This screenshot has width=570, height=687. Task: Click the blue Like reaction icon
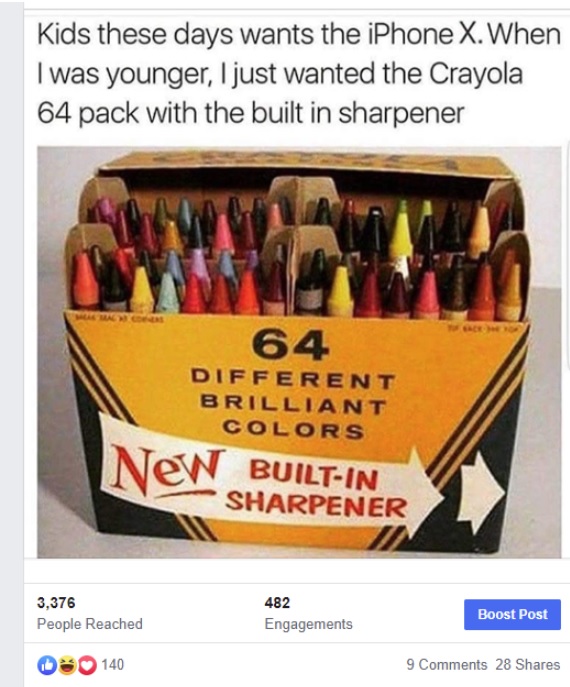tap(46, 665)
